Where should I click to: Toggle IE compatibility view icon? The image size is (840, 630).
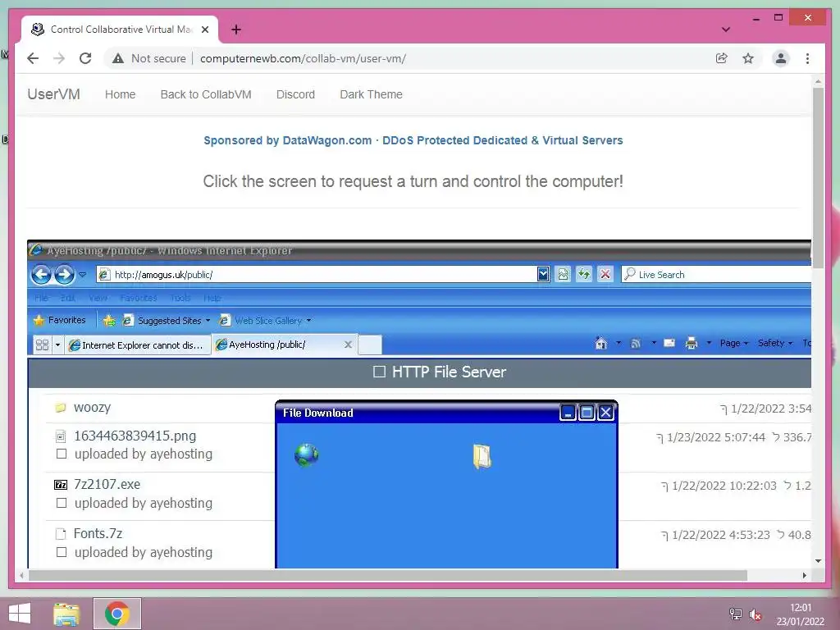[563, 274]
